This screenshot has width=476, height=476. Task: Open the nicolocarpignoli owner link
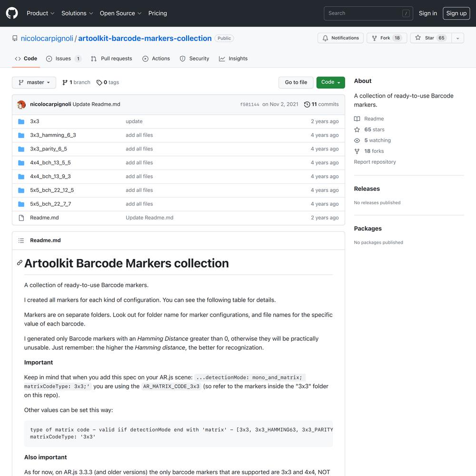(x=47, y=38)
